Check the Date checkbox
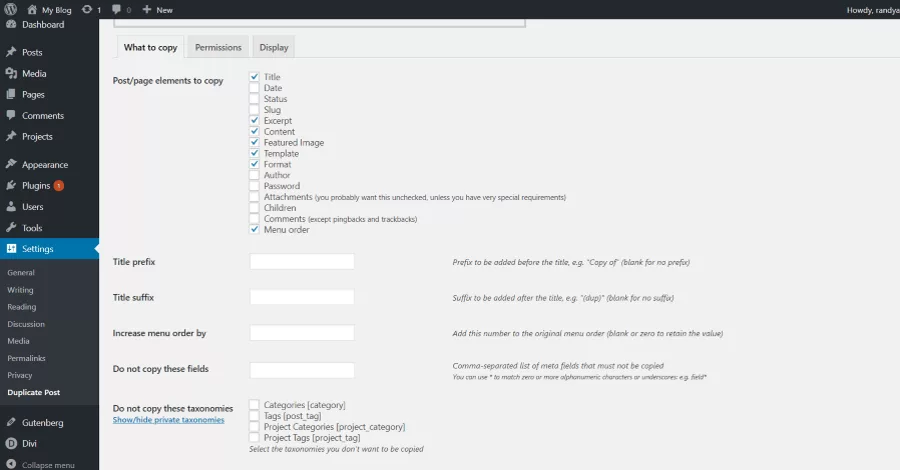 click(254, 87)
